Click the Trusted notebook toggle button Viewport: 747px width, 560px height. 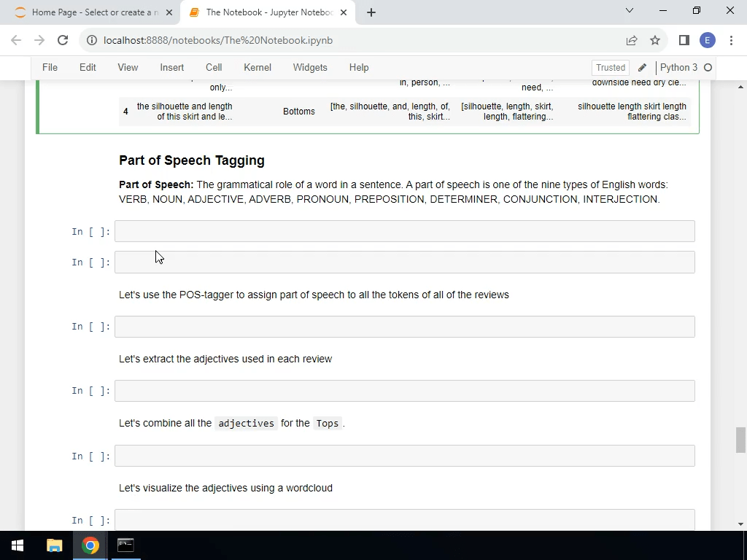[610, 67]
